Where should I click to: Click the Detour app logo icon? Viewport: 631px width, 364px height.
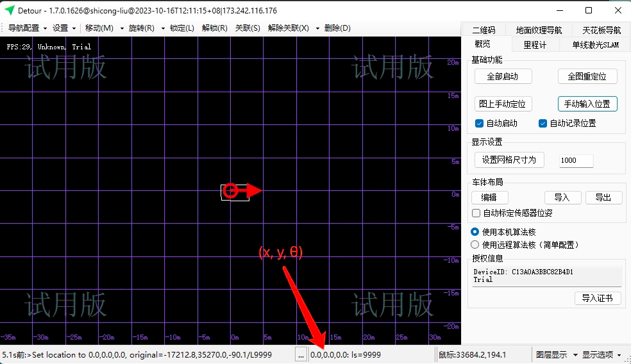[x=10, y=10]
